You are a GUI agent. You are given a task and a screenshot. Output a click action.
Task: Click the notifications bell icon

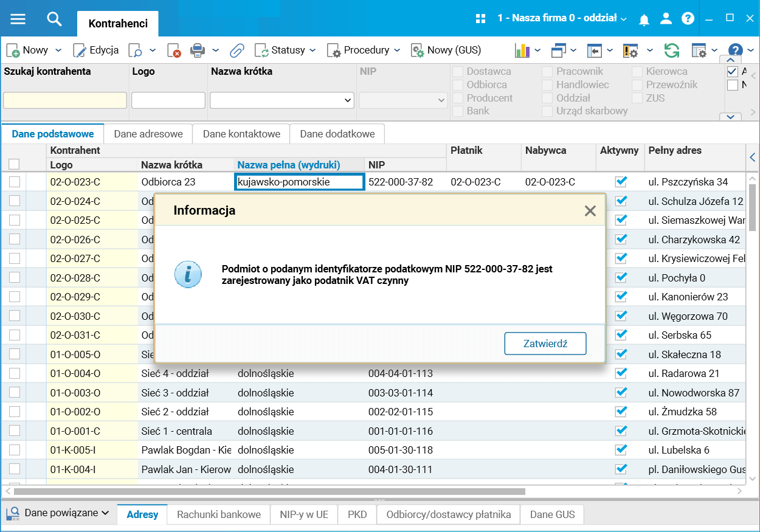644,19
